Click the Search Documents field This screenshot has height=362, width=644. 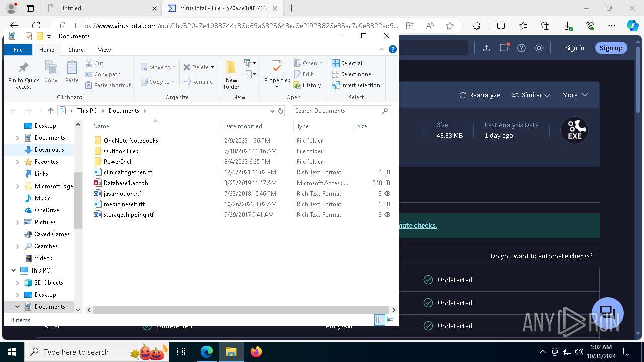pyautogui.click(x=341, y=111)
